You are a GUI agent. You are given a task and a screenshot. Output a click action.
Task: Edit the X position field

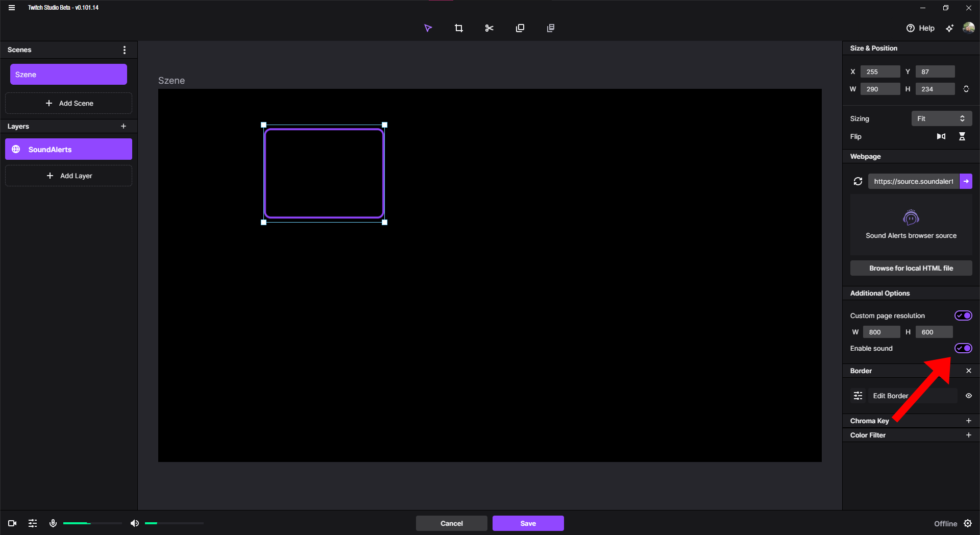[x=880, y=71]
